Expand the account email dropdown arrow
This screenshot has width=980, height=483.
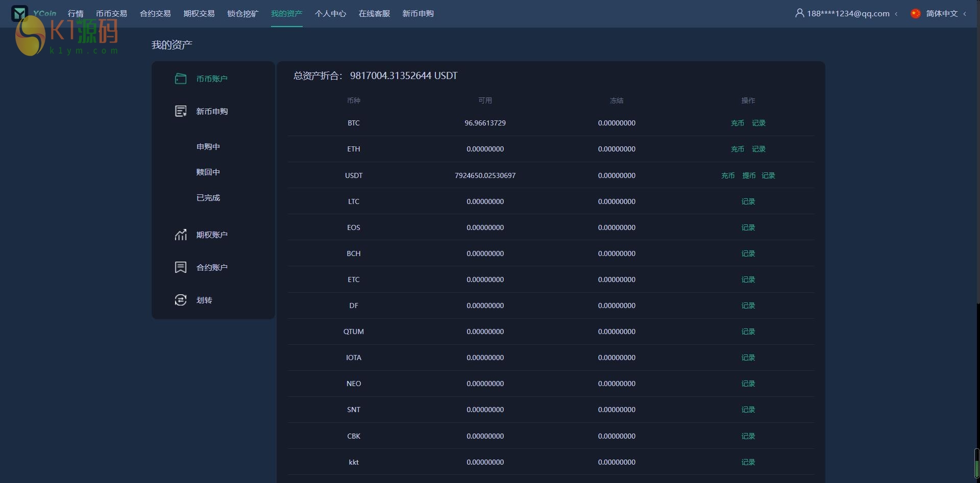point(896,14)
